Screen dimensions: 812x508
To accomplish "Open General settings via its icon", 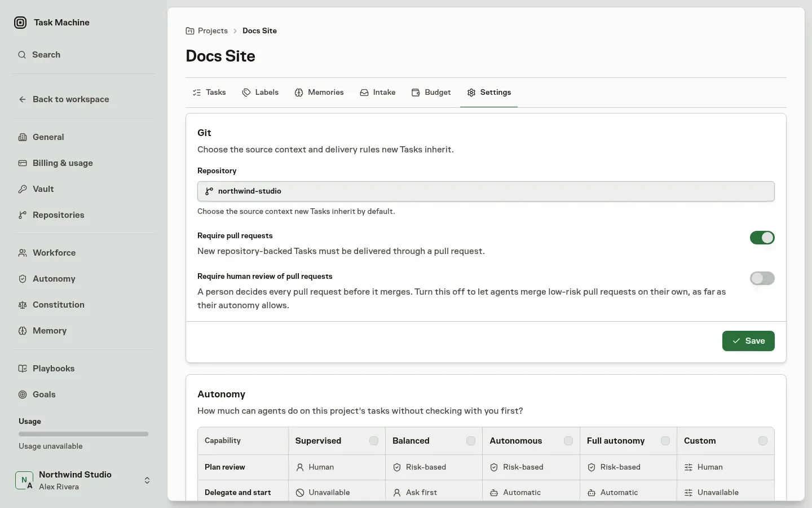I will point(23,137).
